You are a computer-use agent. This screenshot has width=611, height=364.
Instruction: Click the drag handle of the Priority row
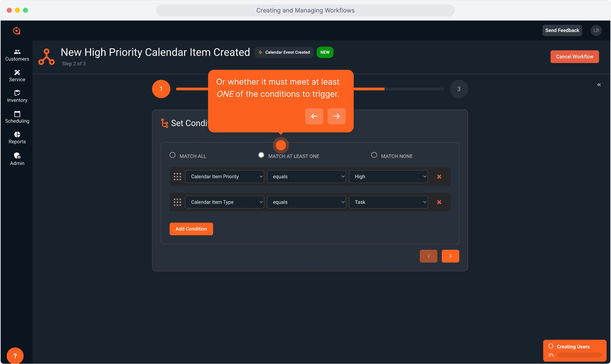tap(177, 177)
